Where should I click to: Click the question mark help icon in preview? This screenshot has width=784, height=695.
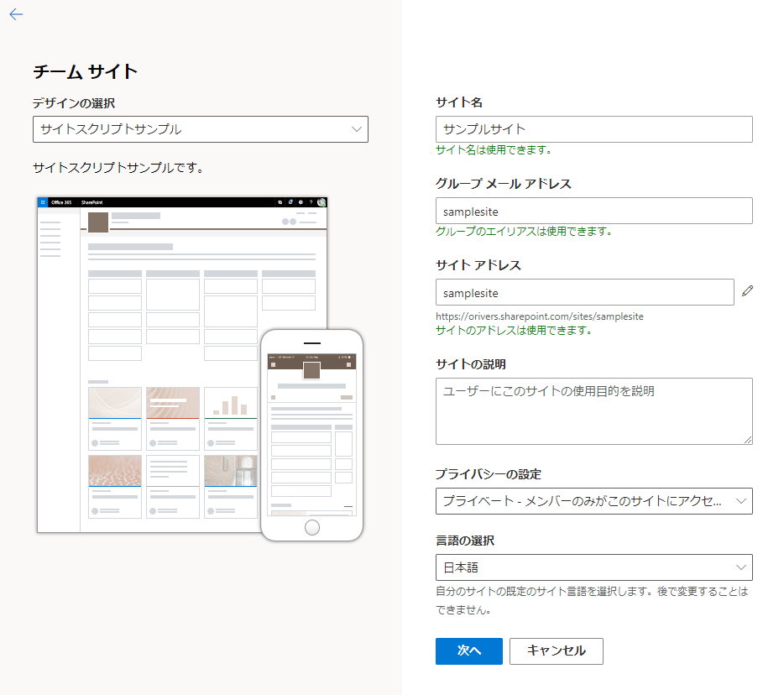coord(311,202)
